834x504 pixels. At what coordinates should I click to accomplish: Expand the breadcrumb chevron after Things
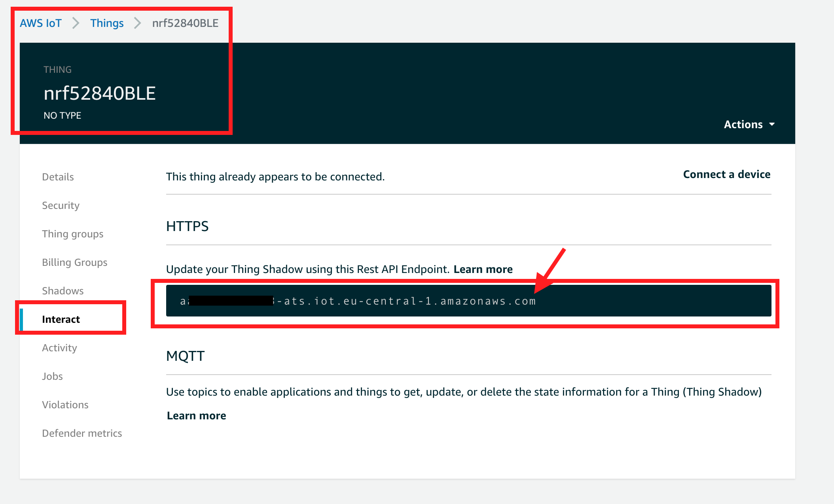[x=136, y=23]
